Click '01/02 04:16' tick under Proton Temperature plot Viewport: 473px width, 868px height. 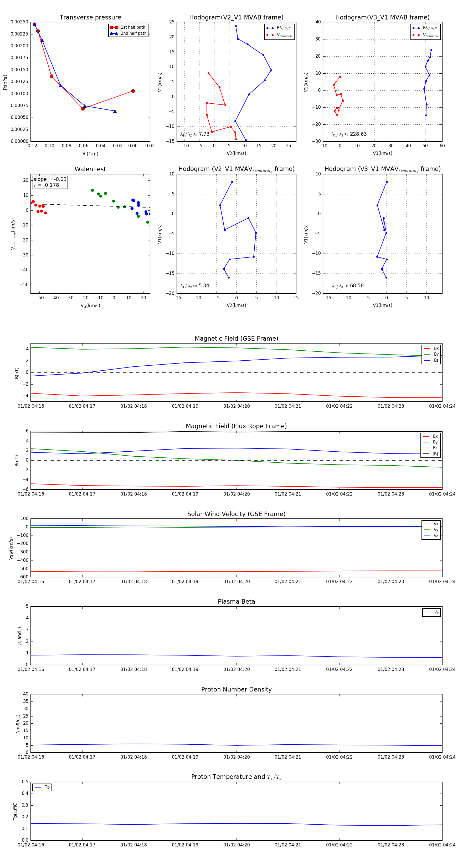pos(31,845)
